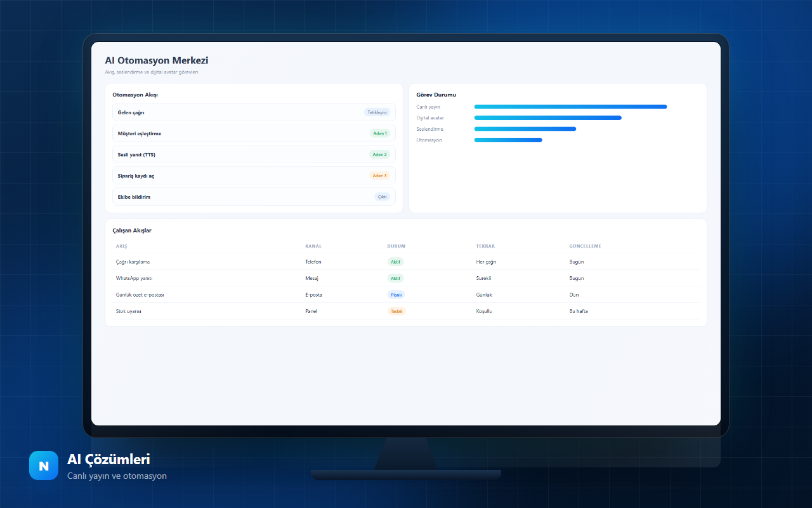Sort by the GÜNCELLEME column header
The width and height of the screenshot is (812, 508).
pos(586,246)
